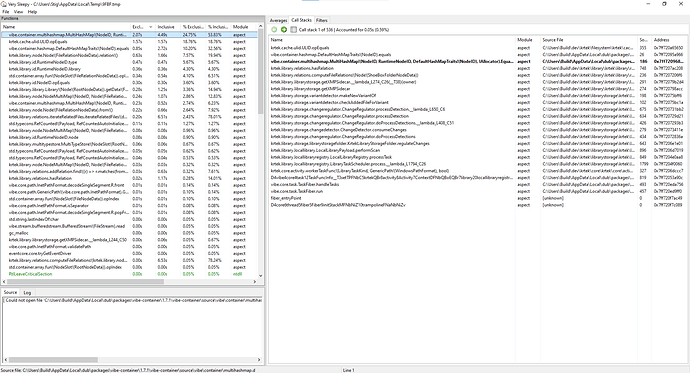Select getXMPSidecar call stack row without lambda
Screen dimensions: 690x373
[x=478, y=88]
